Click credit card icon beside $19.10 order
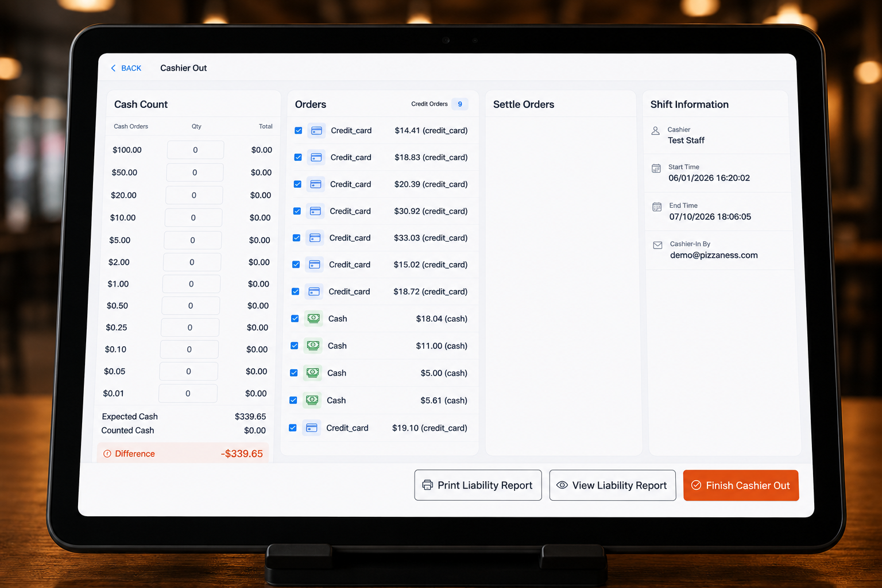The width and height of the screenshot is (882, 588). click(312, 428)
